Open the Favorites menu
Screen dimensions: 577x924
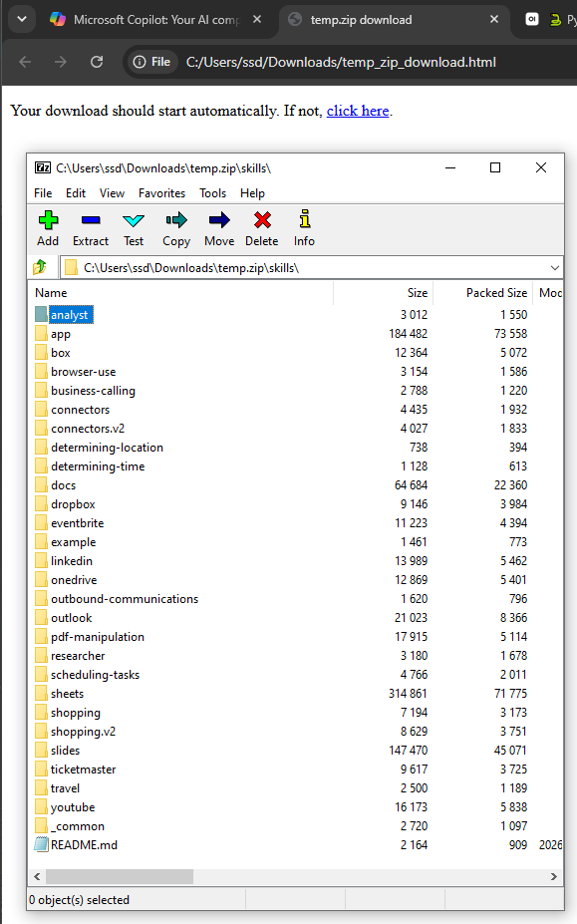pyautogui.click(x=161, y=193)
